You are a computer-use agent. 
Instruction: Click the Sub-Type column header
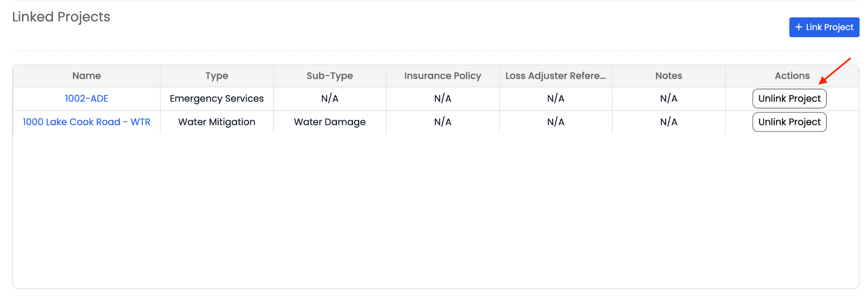pyautogui.click(x=330, y=76)
